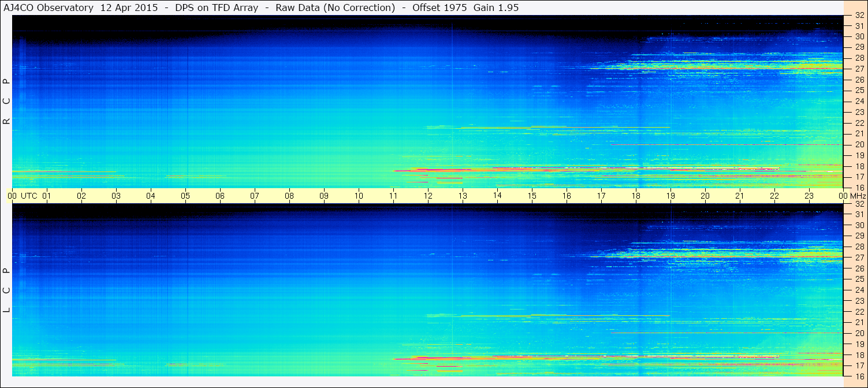Select hour marker 09 on the time axis

(x=324, y=196)
